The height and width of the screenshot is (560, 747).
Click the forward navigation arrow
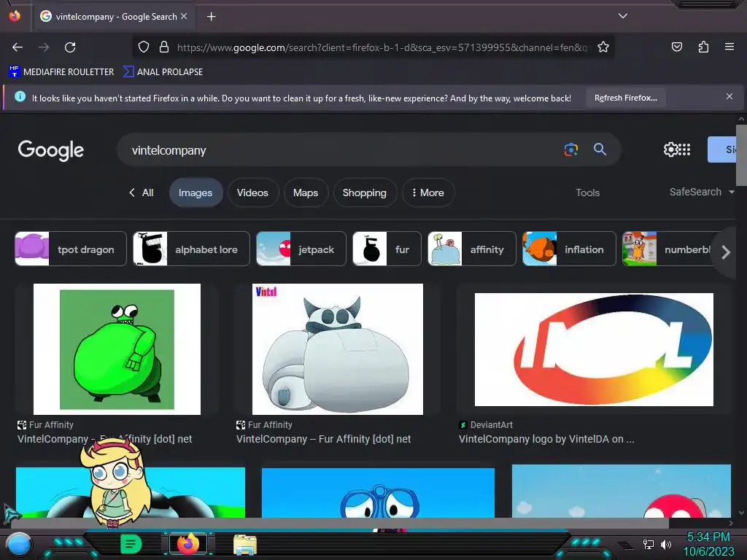(44, 47)
